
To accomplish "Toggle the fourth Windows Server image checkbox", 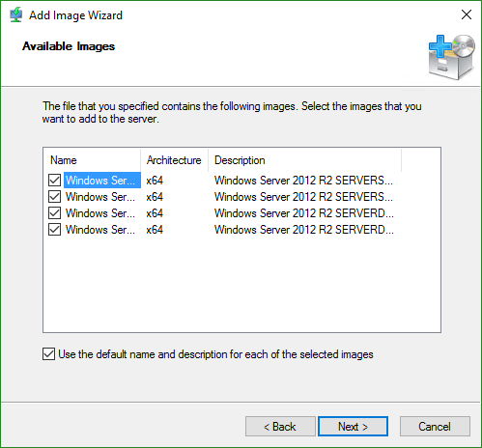I will click(54, 230).
